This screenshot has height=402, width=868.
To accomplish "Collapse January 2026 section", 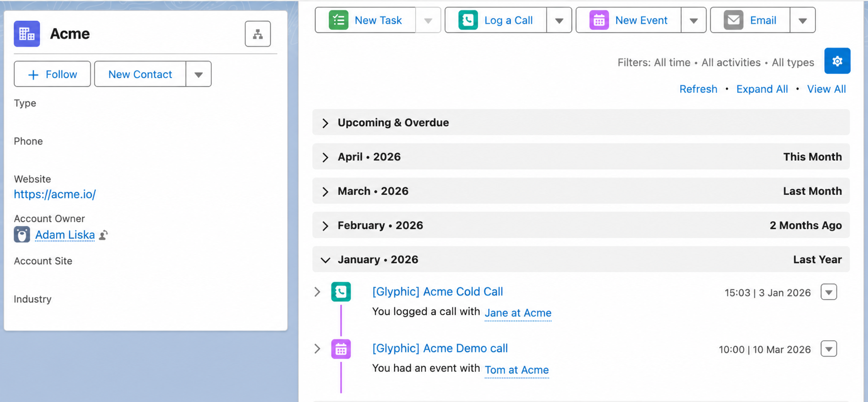I will (325, 260).
